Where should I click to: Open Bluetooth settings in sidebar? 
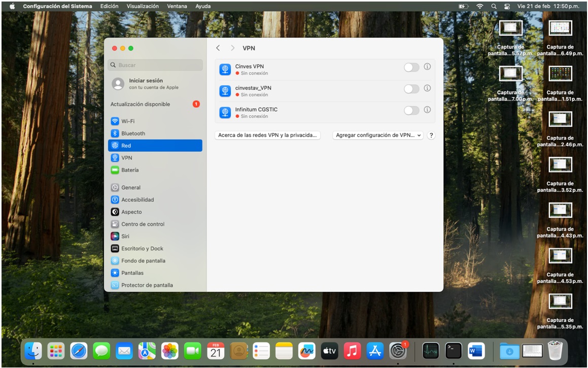(x=133, y=133)
